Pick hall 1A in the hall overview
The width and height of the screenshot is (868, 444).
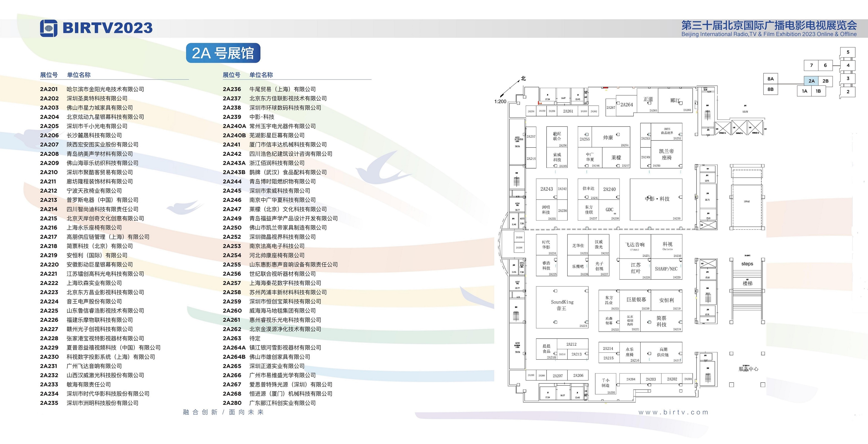[804, 91]
